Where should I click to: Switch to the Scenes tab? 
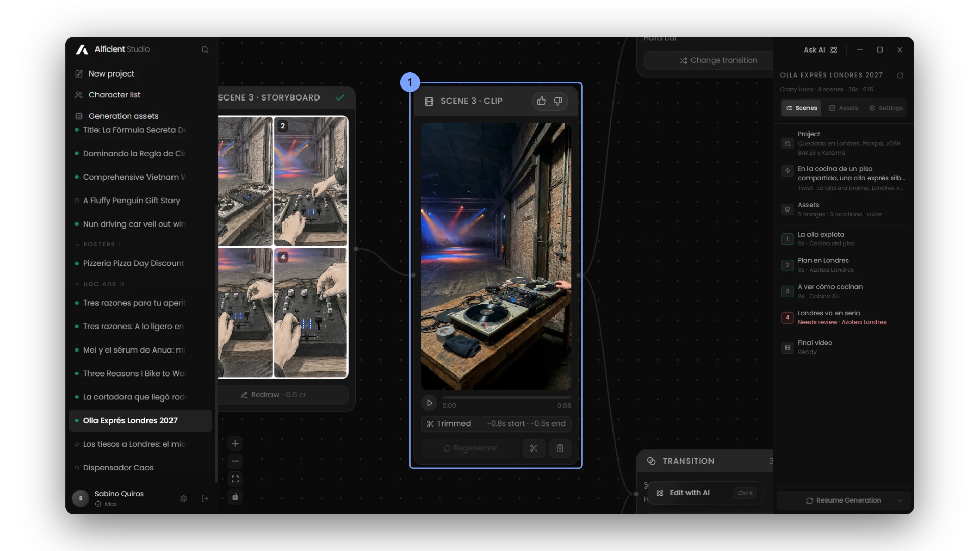pos(801,108)
